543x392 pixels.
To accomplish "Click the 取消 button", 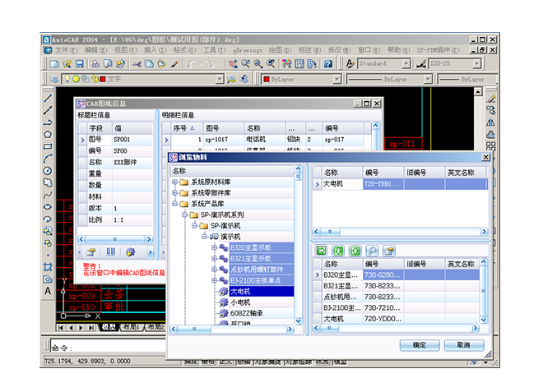I will point(464,345).
